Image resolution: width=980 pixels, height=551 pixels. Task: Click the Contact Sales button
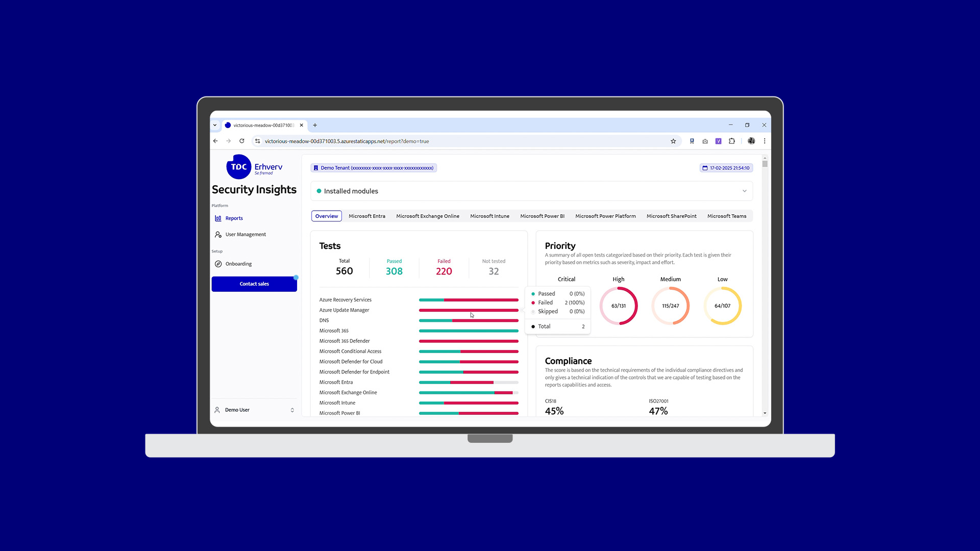254,283
